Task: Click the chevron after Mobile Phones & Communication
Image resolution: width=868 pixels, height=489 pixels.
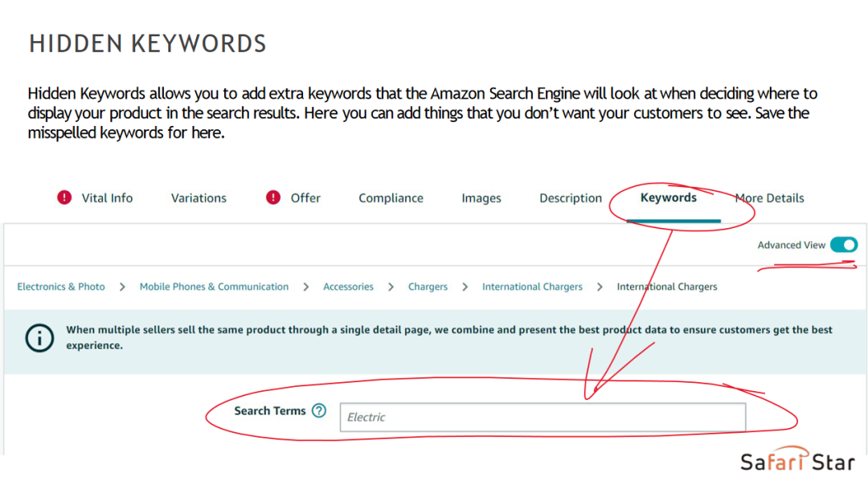Action: point(305,287)
